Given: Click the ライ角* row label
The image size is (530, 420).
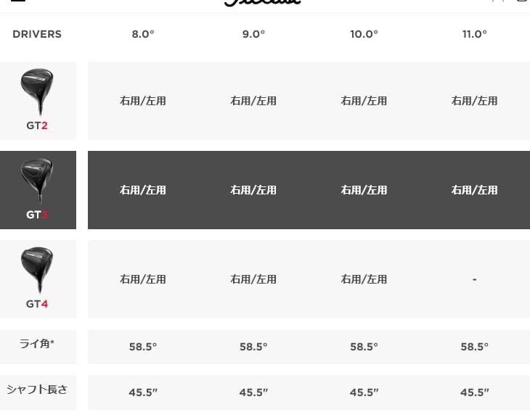Looking at the screenshot, I should pos(37,344).
